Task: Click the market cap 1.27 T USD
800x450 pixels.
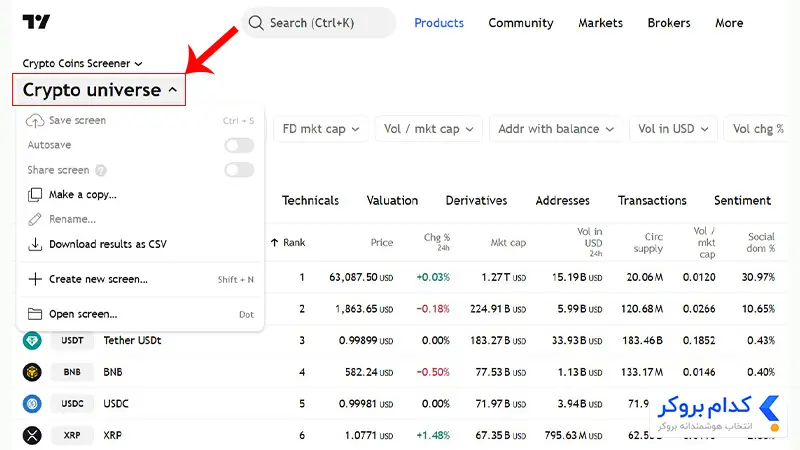Action: tap(504, 278)
